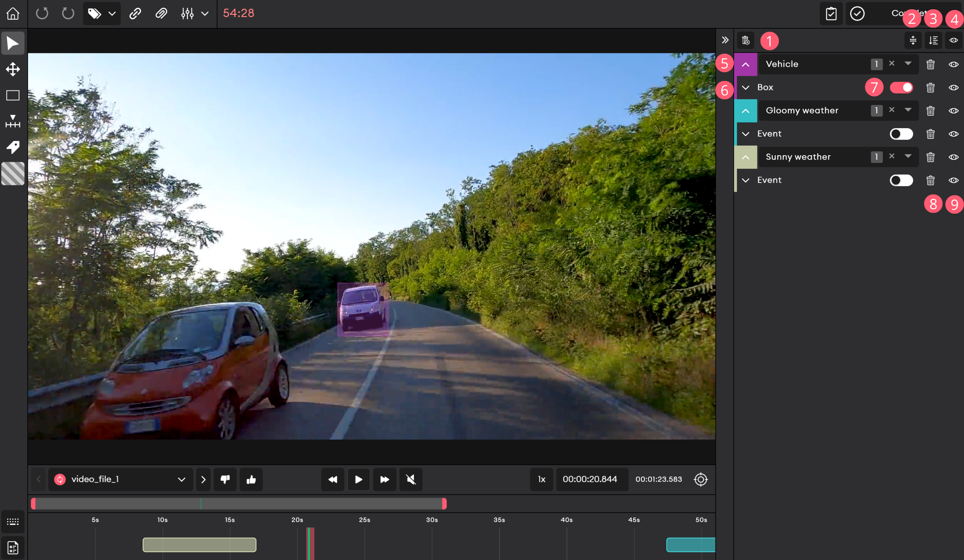
Task: Hide Event under Gloomy weather
Action: [954, 134]
